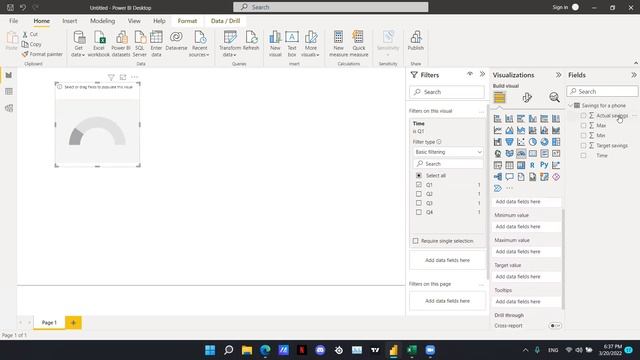Check the Actual savings field

[x=583, y=116]
